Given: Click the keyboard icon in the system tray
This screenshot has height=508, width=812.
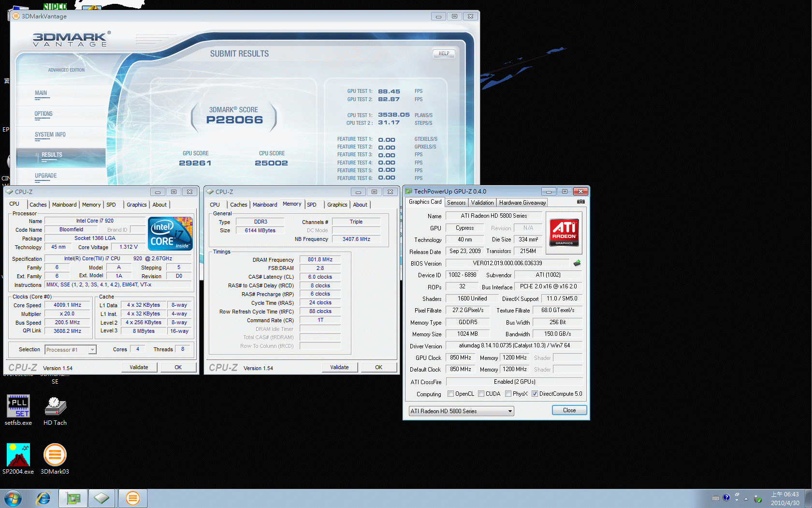Looking at the screenshot, I should 716,498.
